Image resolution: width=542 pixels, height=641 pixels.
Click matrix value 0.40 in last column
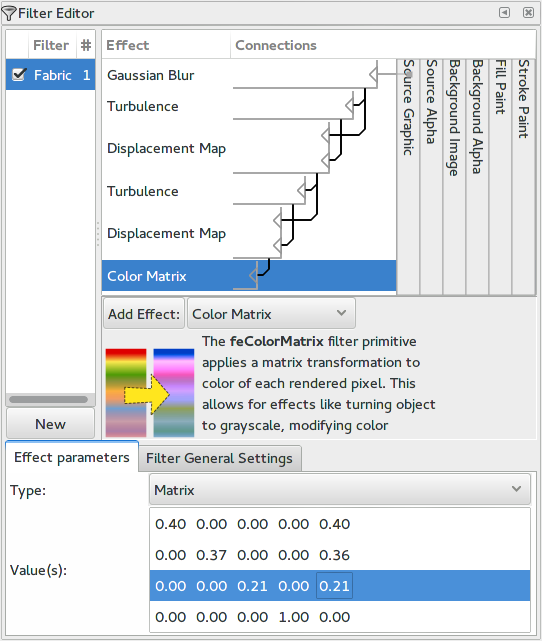[334, 524]
